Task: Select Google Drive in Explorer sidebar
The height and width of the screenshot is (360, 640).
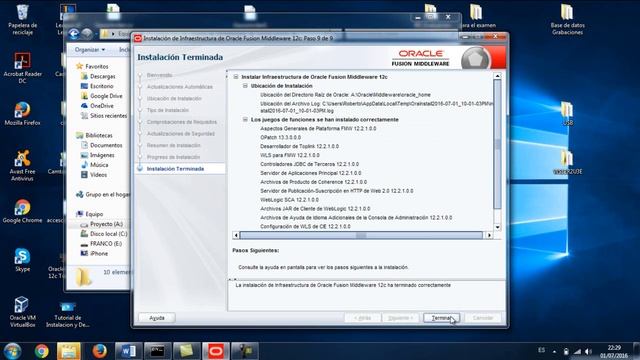Action: [x=106, y=96]
